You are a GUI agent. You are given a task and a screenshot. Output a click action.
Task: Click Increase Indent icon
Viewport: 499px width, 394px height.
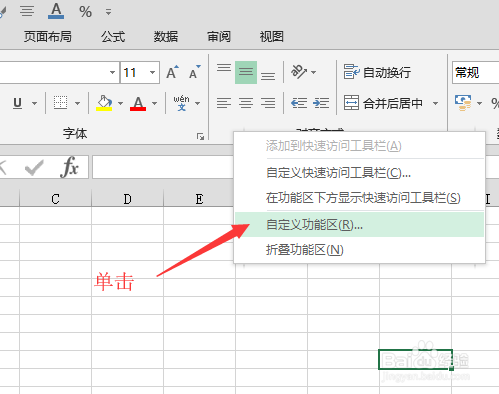[321, 103]
